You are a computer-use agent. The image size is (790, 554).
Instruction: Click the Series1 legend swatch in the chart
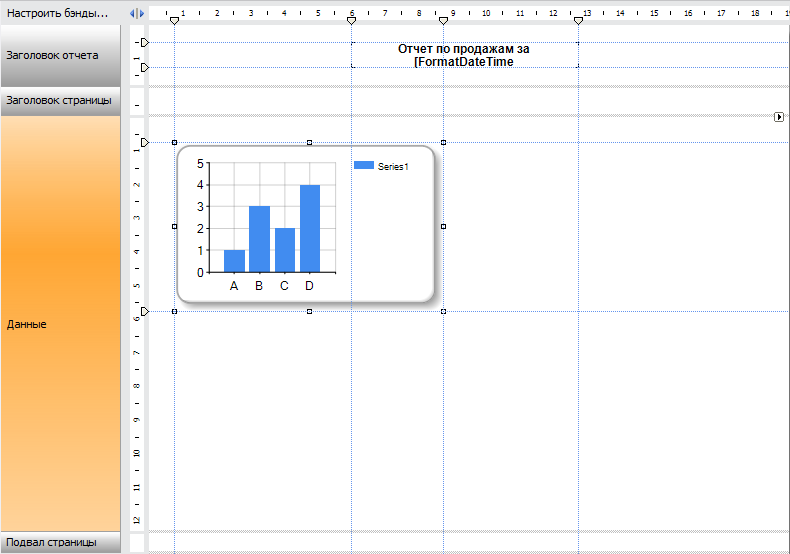click(364, 166)
